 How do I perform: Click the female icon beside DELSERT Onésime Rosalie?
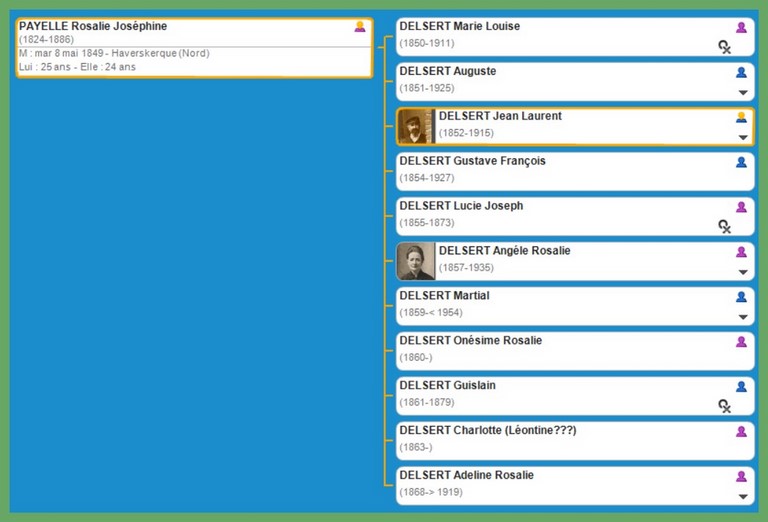[741, 342]
